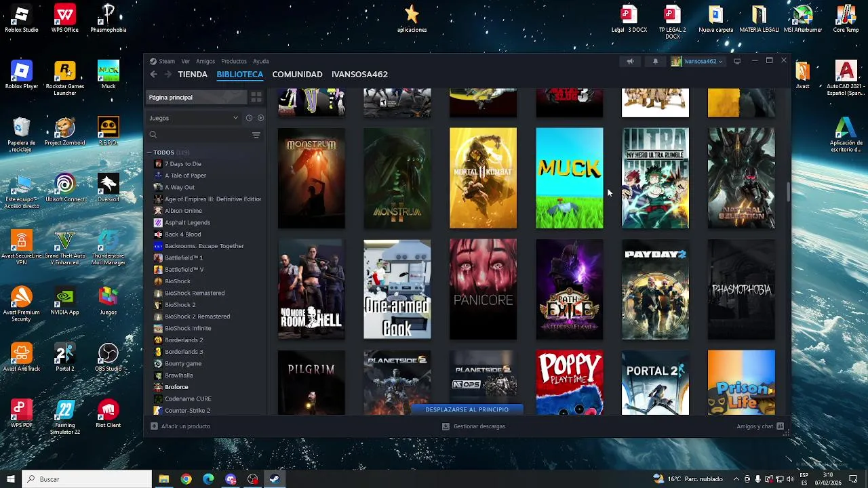
Task: Open Microsoft Edge from the taskbar
Action: (208, 479)
